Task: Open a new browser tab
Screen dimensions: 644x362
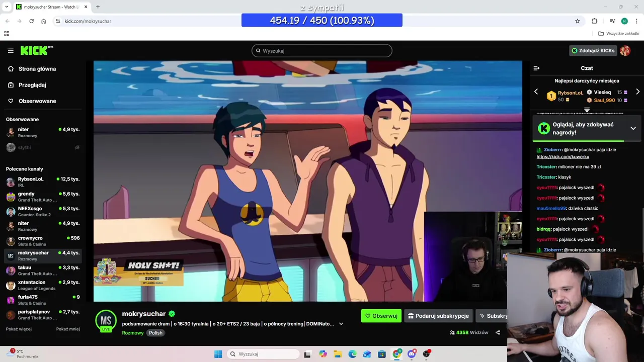Action: tap(98, 7)
